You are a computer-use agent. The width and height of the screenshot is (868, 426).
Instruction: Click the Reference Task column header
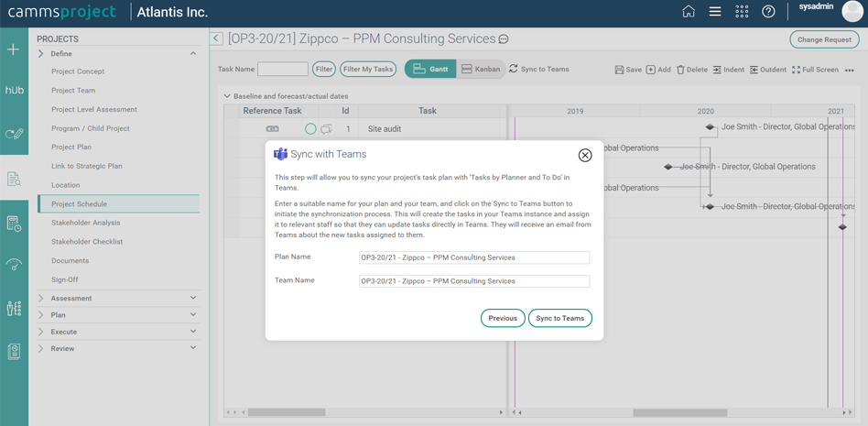click(272, 111)
